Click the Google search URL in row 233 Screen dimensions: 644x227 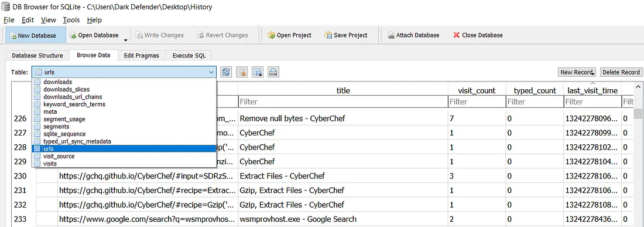click(x=148, y=219)
